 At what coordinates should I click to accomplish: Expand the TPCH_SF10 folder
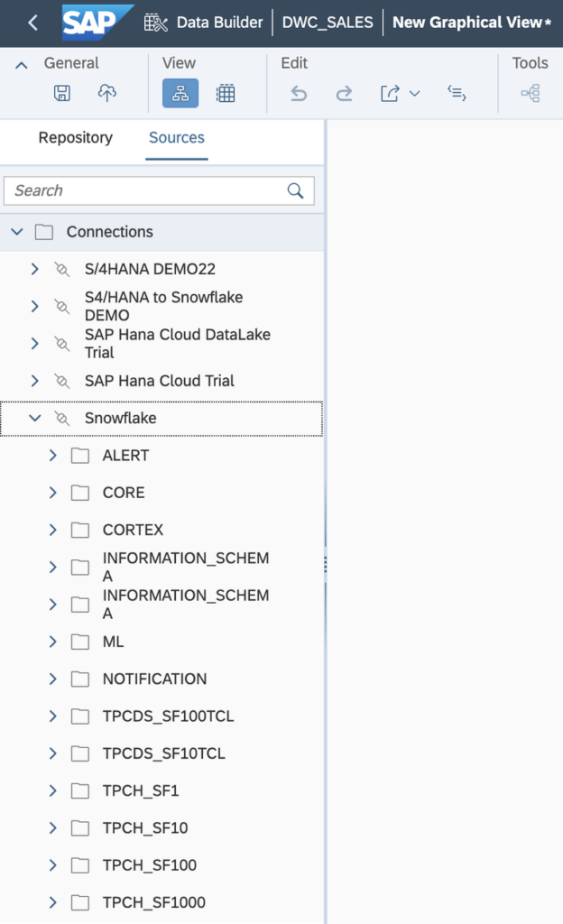53,828
